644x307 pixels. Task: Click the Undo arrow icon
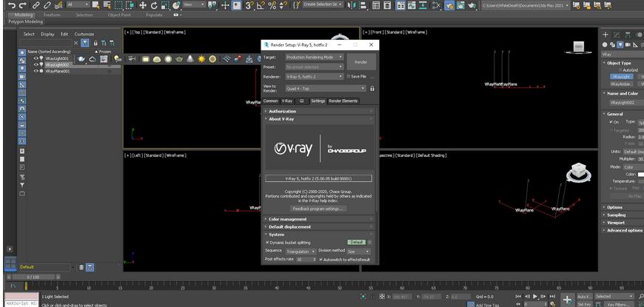tap(12, 5)
